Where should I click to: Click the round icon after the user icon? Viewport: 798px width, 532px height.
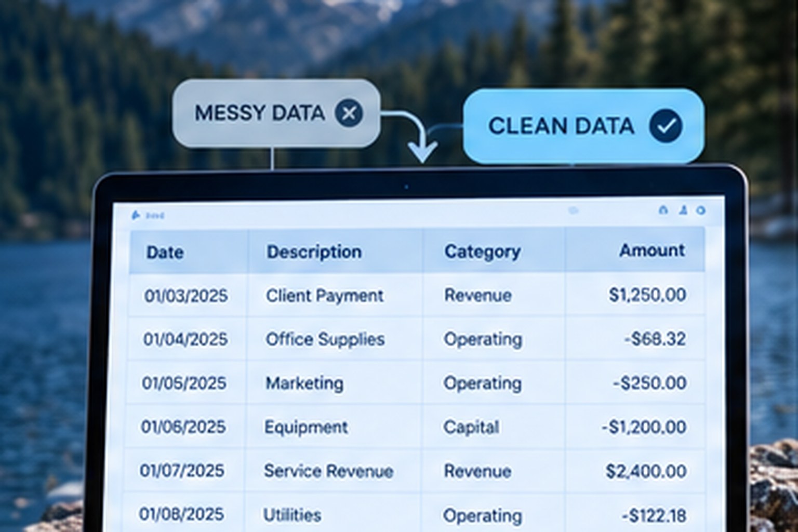701,210
